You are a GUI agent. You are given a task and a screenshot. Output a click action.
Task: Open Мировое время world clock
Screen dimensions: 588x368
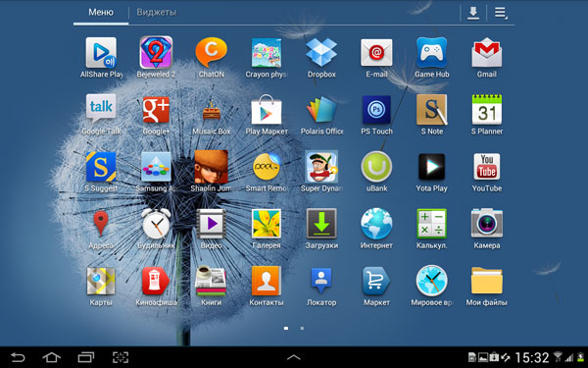click(431, 281)
